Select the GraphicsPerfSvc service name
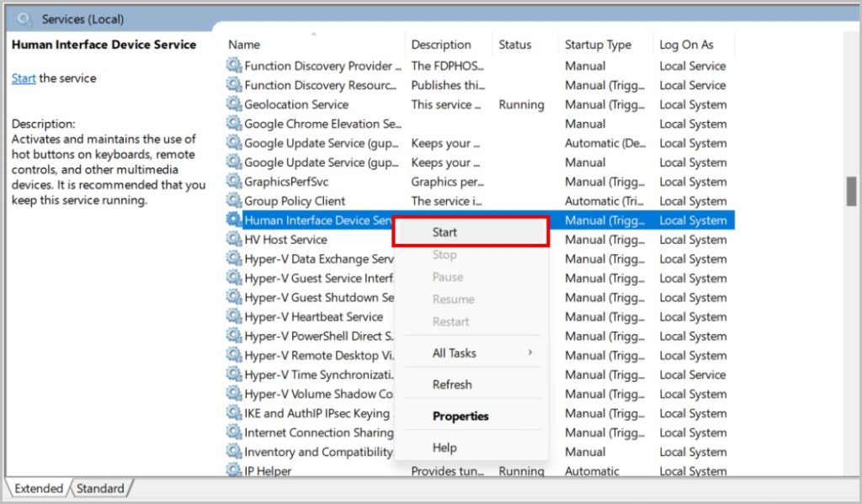 click(x=286, y=182)
